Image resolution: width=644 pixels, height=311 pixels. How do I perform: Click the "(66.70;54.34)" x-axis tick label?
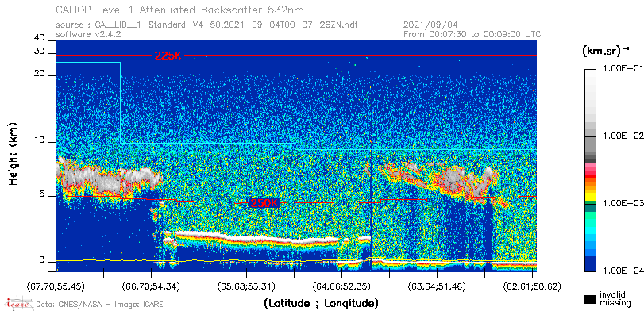151,286
